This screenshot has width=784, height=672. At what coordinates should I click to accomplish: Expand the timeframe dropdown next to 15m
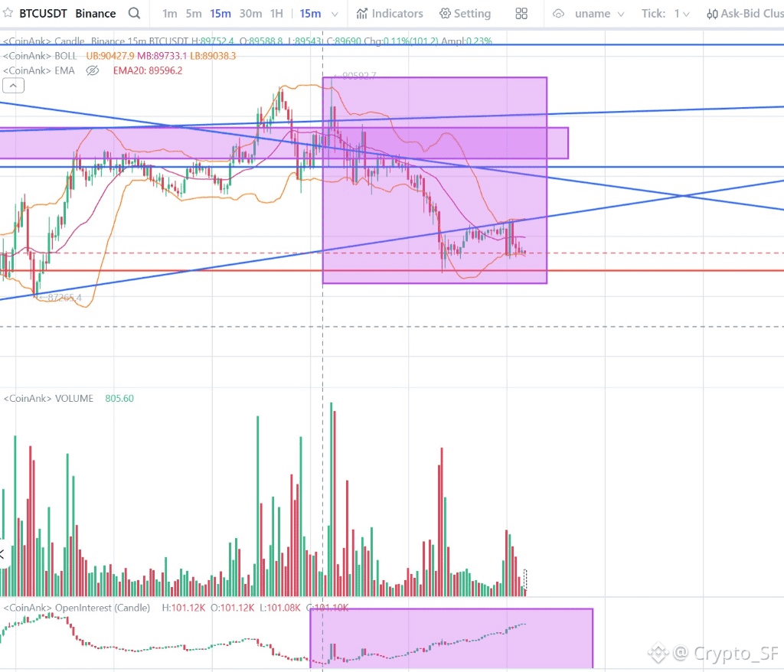(x=335, y=14)
